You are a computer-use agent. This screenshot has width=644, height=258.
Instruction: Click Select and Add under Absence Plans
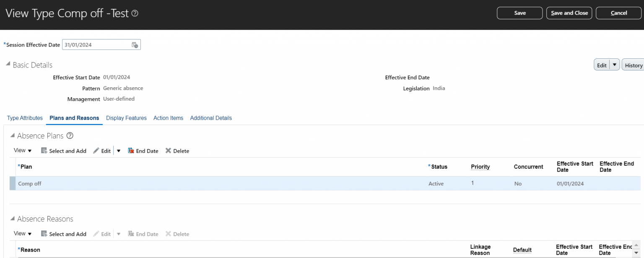point(63,151)
